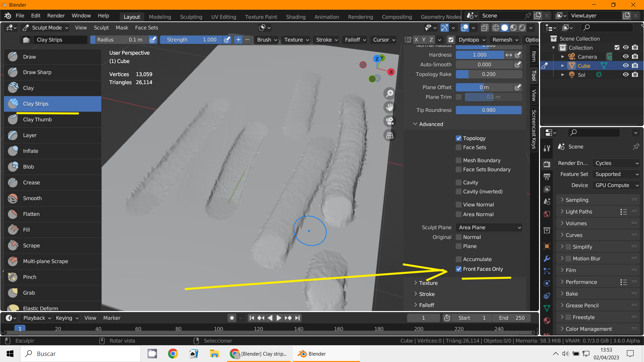Toggle perspective/orthographic grid icon
Image resolution: width=644 pixels, height=362 pixels.
(389, 135)
